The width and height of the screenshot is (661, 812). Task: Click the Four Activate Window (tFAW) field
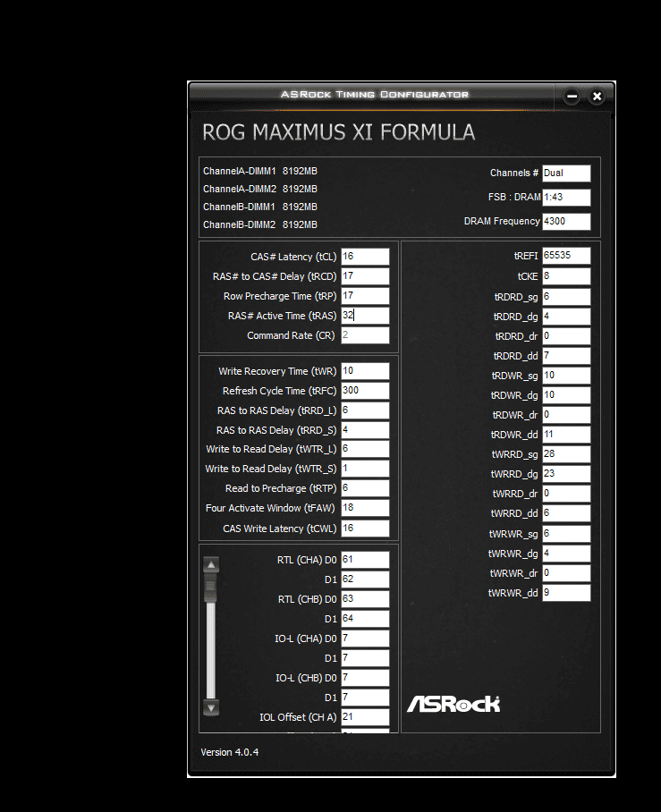point(365,508)
